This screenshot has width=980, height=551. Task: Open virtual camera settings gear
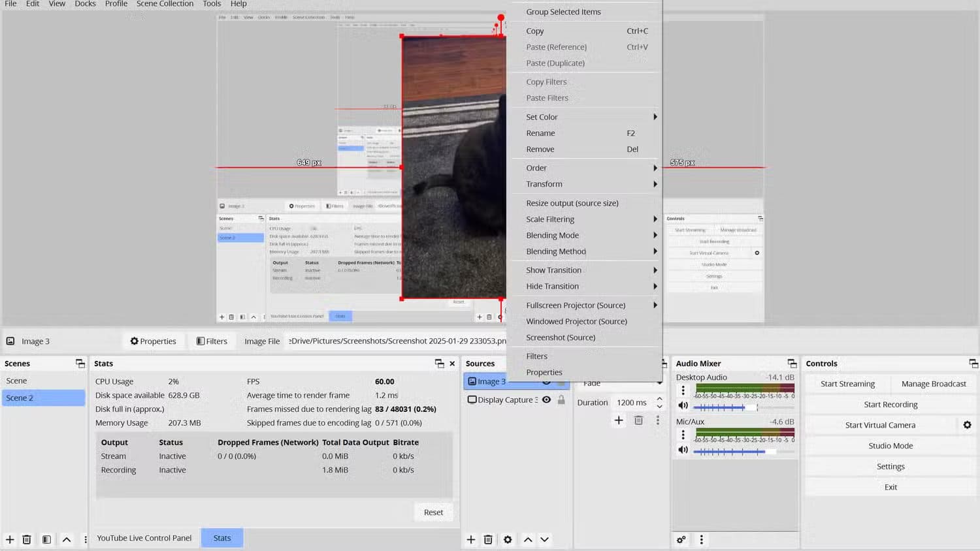967,425
